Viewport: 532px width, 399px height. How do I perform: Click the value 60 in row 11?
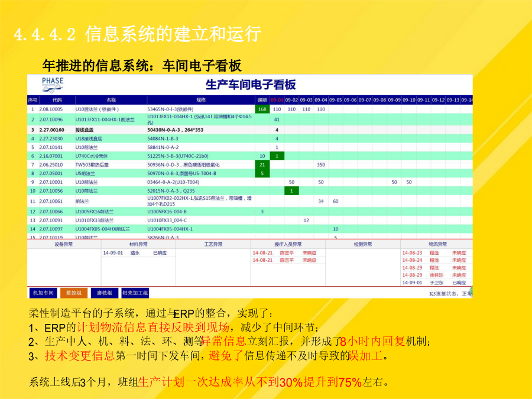(x=336, y=201)
